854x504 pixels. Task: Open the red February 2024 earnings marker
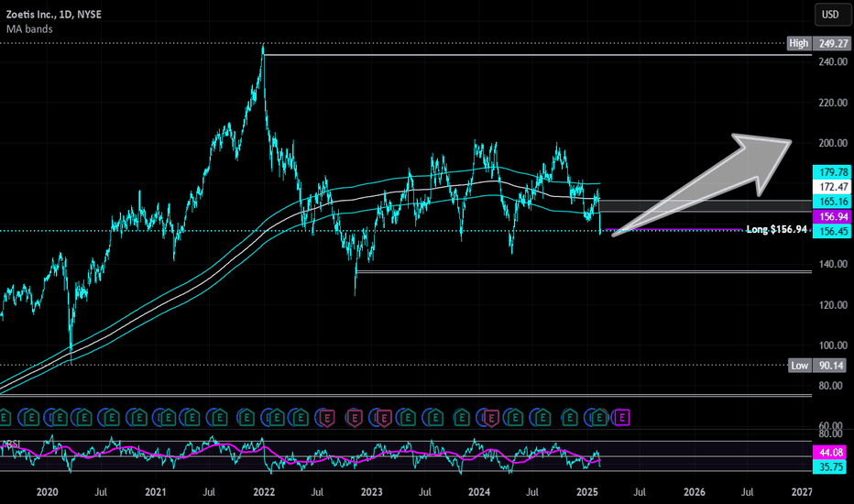point(491,418)
